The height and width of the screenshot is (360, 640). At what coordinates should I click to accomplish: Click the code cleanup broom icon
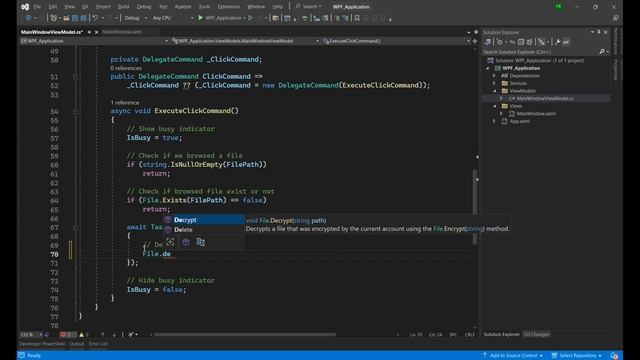(131, 335)
